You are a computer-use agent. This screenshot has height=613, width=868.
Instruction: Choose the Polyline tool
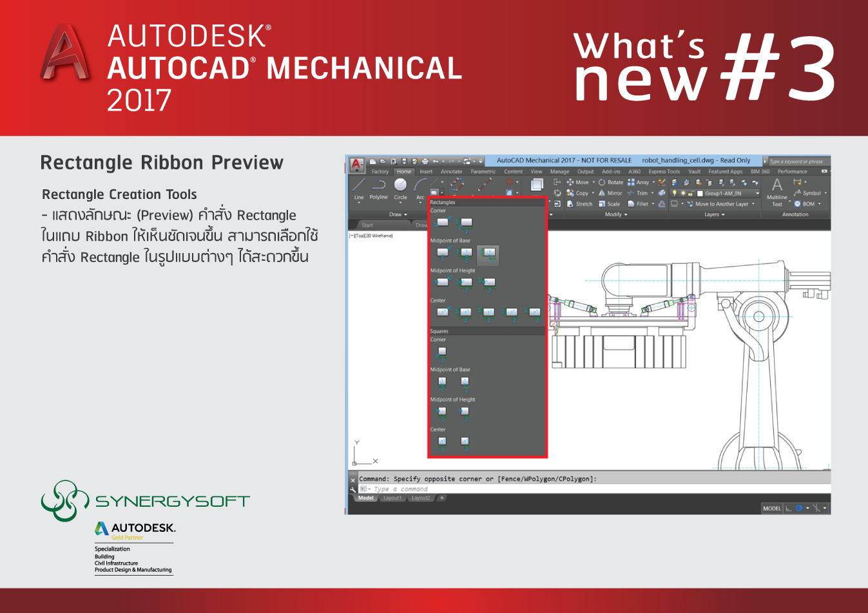click(379, 187)
